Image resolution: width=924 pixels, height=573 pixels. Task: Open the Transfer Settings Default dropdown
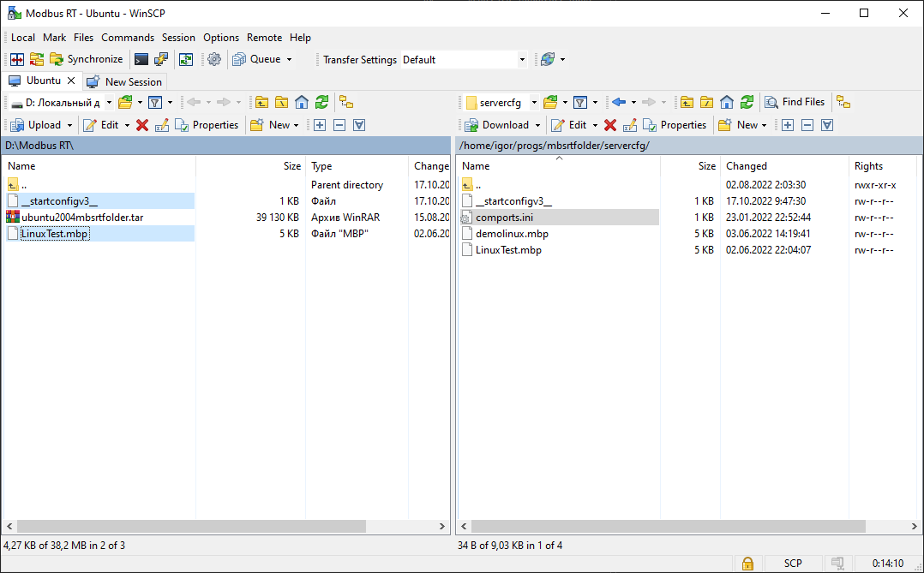click(522, 60)
